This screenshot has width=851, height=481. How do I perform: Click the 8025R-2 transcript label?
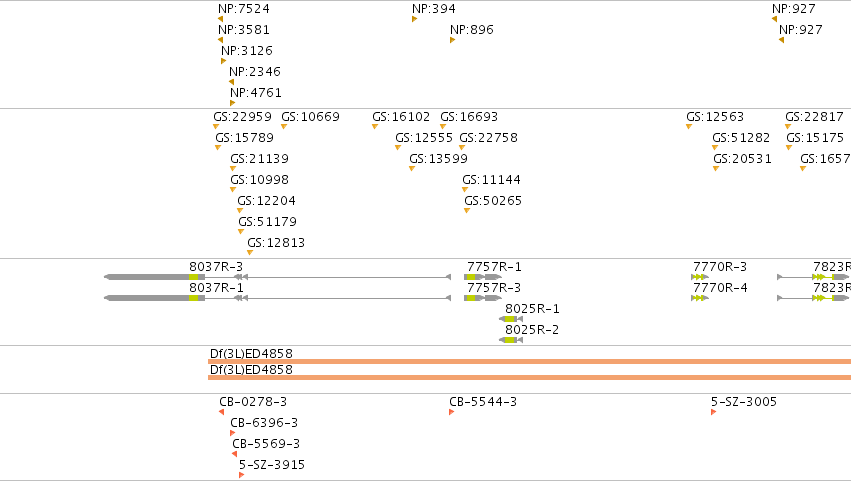(532, 330)
